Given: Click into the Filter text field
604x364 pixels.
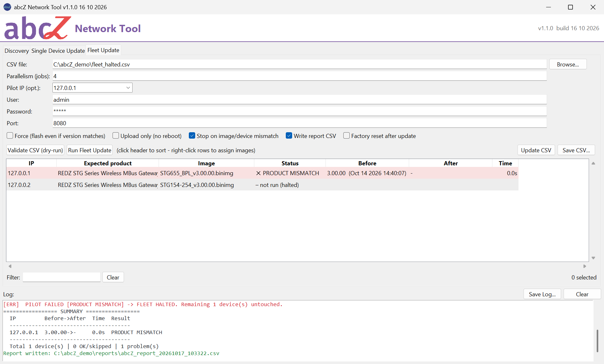Looking at the screenshot, I should (62, 277).
